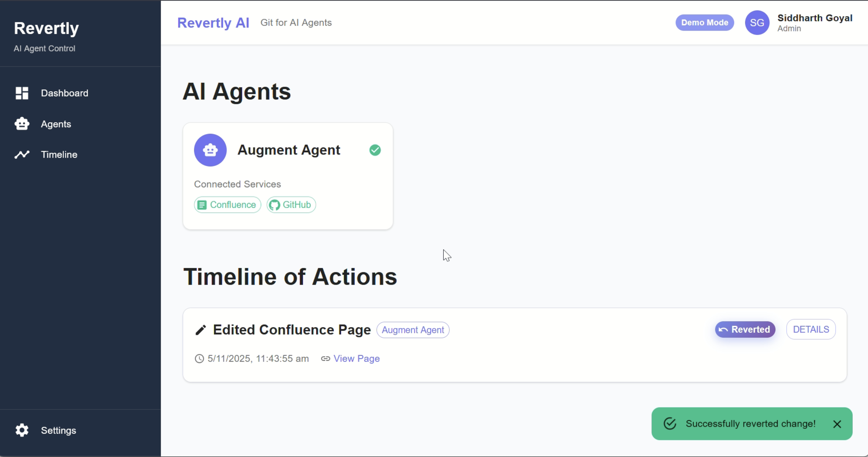Dismiss the Successfully reverted change notification
This screenshot has height=457, width=868.
click(838, 424)
